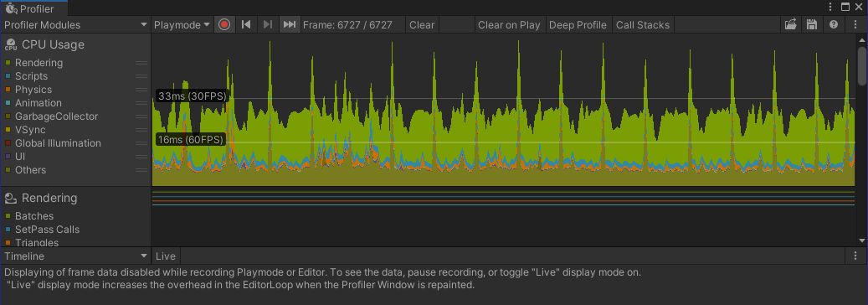Open the Timeline view dropdown
The height and width of the screenshot is (305, 868).
click(75, 256)
